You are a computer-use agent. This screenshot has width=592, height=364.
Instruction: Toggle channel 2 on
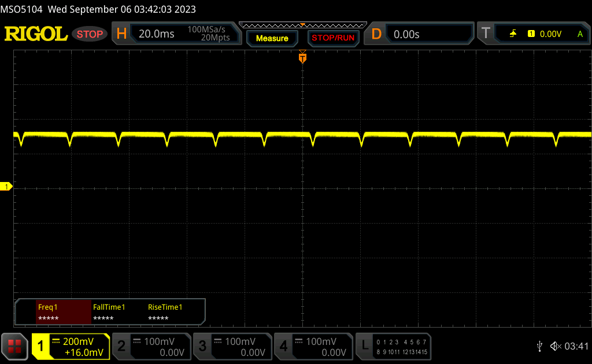(121, 346)
